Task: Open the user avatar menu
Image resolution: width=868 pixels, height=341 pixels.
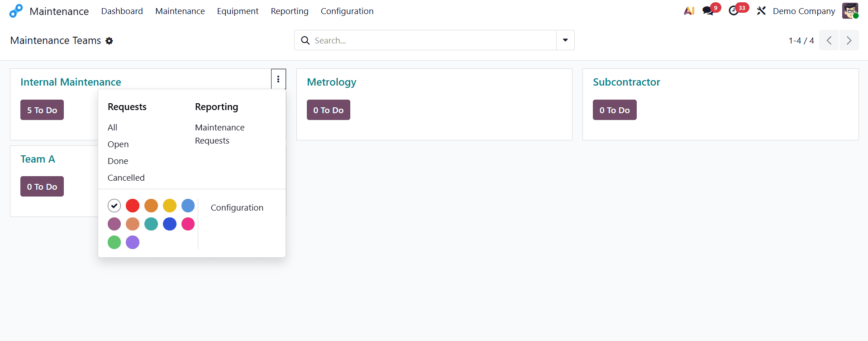Action: 850,11
